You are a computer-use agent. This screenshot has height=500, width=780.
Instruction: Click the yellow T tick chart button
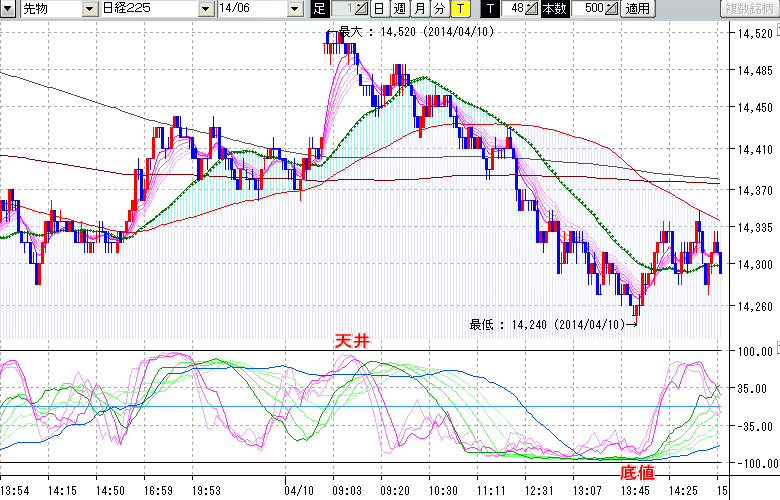click(460, 9)
